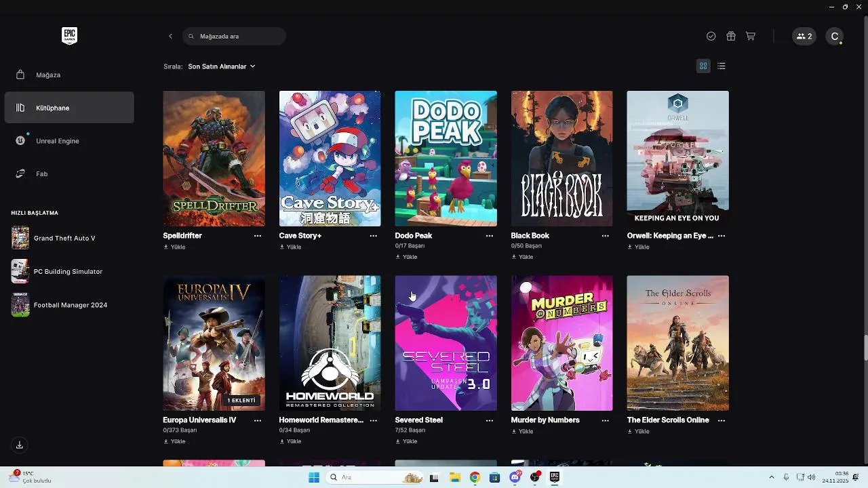Open Europa Universalis IV three-dot menu

coord(258,420)
